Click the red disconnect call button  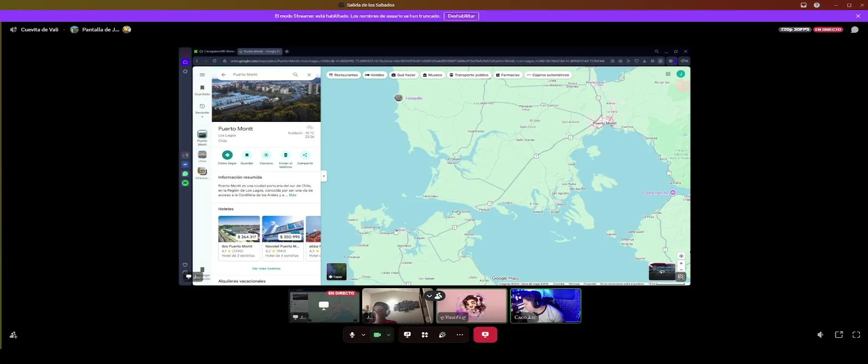tap(485, 335)
